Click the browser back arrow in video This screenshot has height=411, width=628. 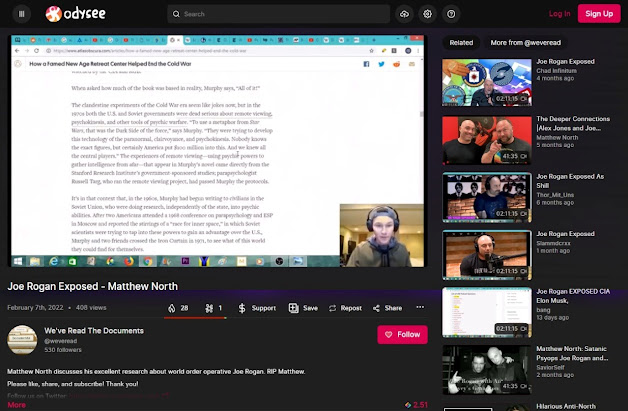pos(17,50)
